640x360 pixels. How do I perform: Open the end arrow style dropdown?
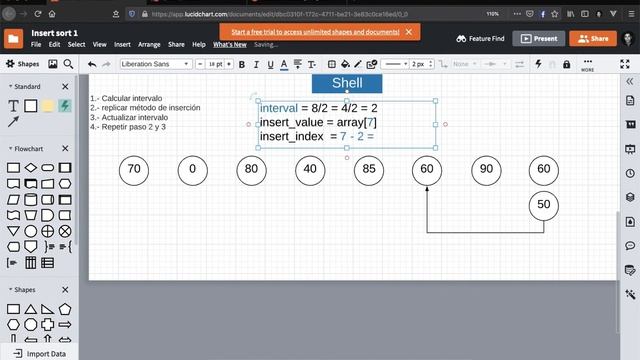point(494,64)
